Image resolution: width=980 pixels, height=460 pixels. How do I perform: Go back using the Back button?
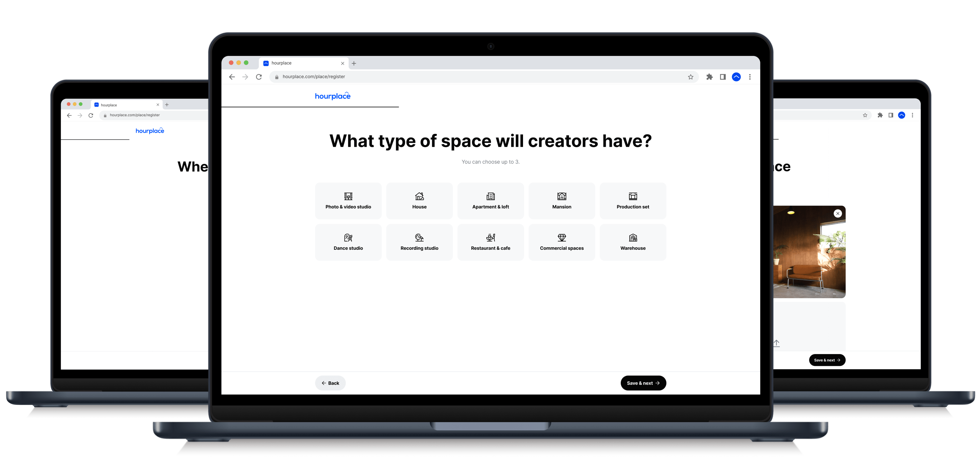pyautogui.click(x=330, y=383)
